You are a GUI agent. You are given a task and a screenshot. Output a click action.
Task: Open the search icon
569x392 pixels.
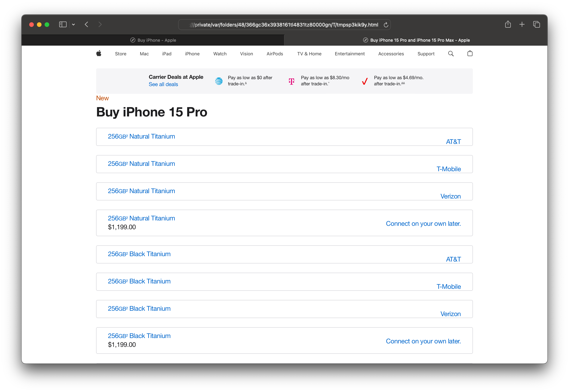tap(451, 54)
